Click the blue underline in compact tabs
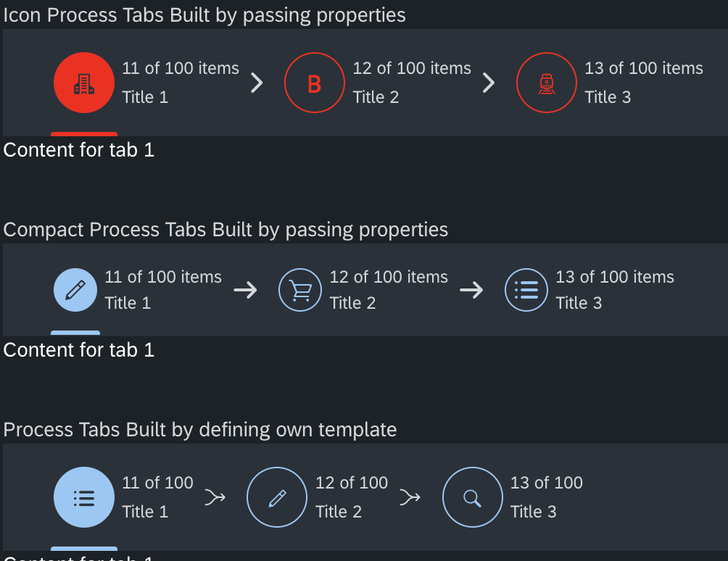Image resolution: width=728 pixels, height=561 pixels. [75, 333]
